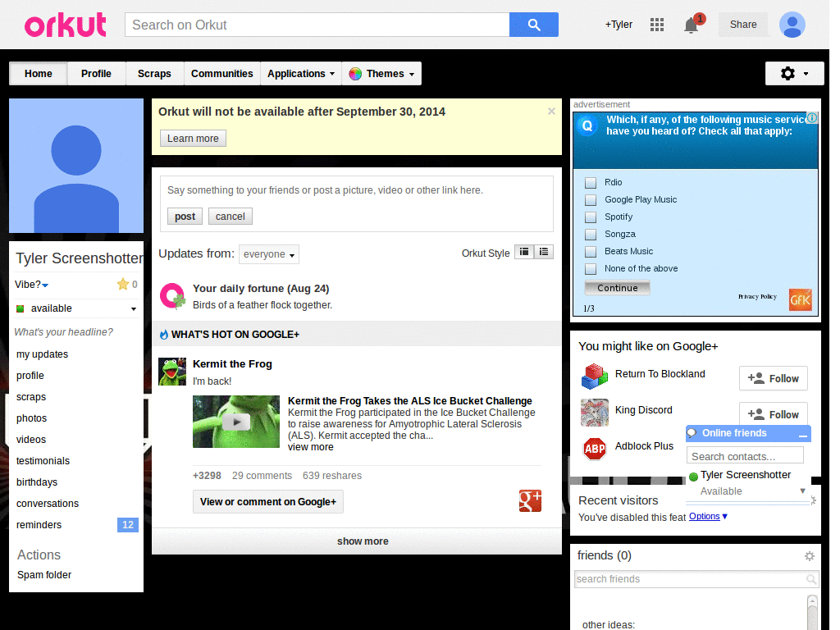Open the Vibe? dropdown
The image size is (840, 630).
pyautogui.click(x=32, y=285)
